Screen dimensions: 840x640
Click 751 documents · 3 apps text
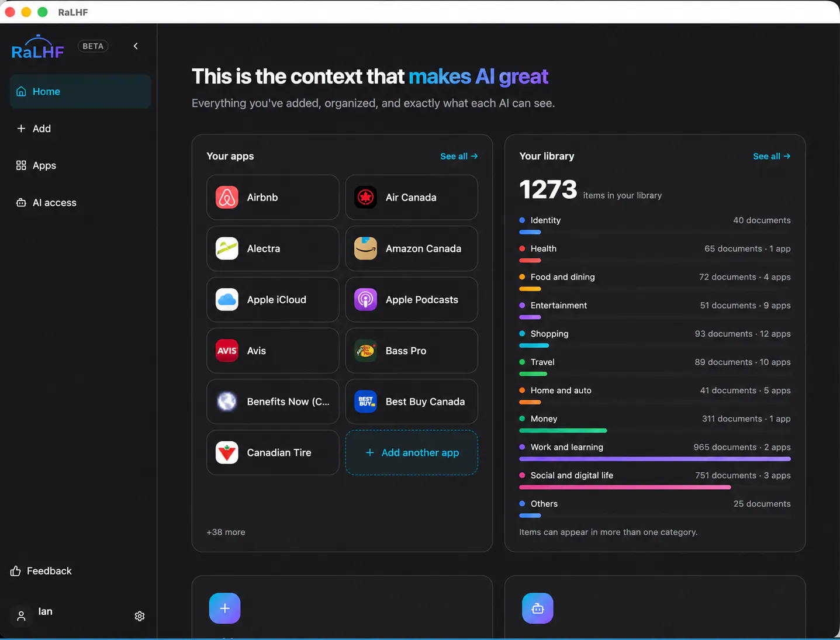(x=743, y=476)
